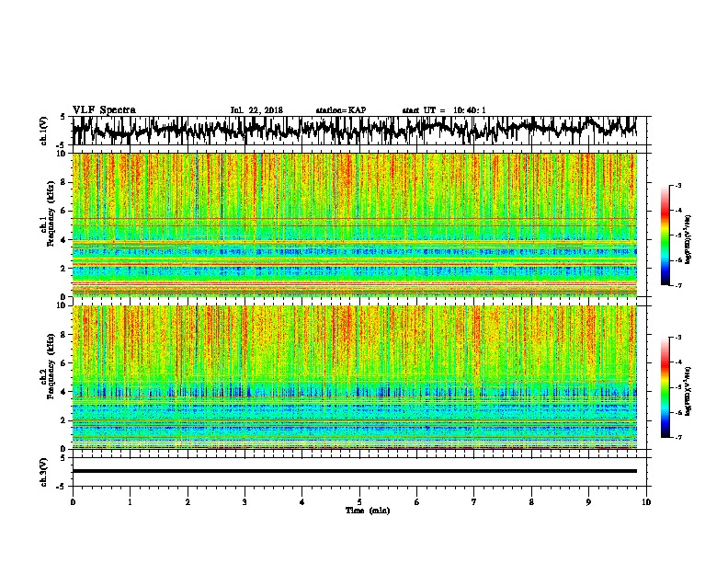The height and width of the screenshot is (563, 728).
Task: Click the ch.2 colorbar scale
Action: tap(665, 387)
